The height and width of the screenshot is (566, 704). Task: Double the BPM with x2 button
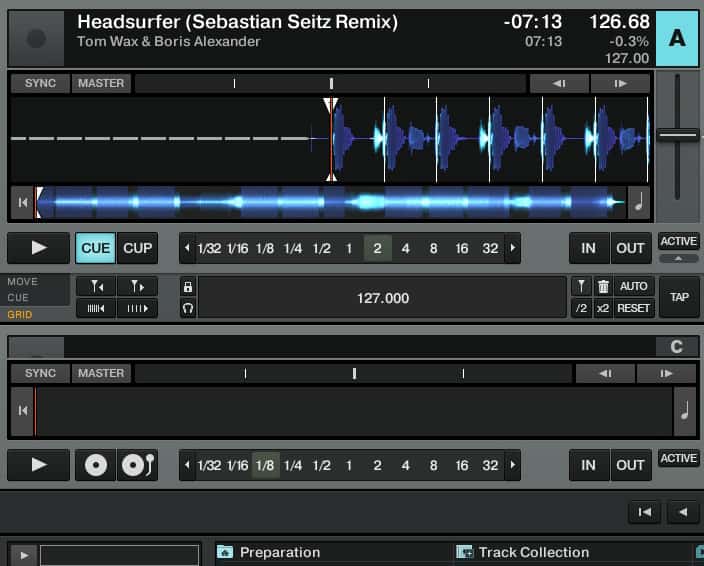point(603,308)
